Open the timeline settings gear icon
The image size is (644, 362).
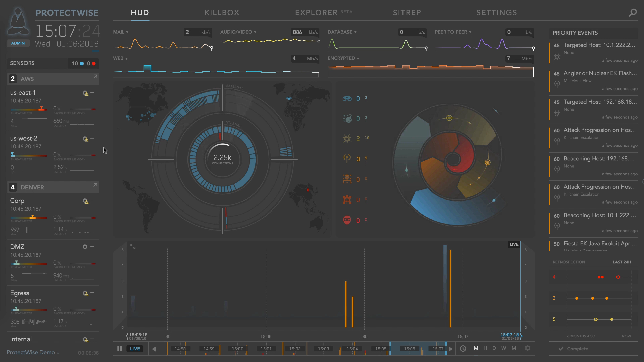tap(528, 348)
